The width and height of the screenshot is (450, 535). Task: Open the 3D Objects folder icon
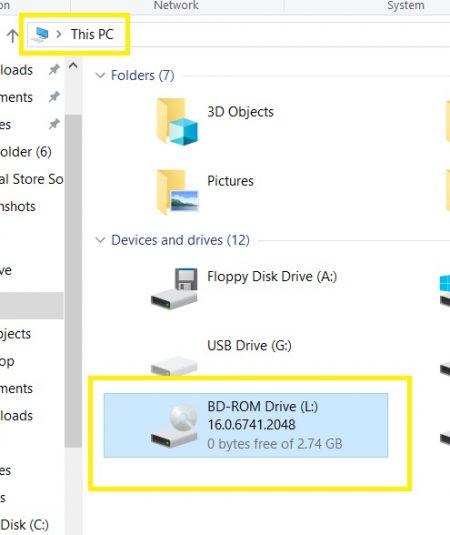coord(177,121)
